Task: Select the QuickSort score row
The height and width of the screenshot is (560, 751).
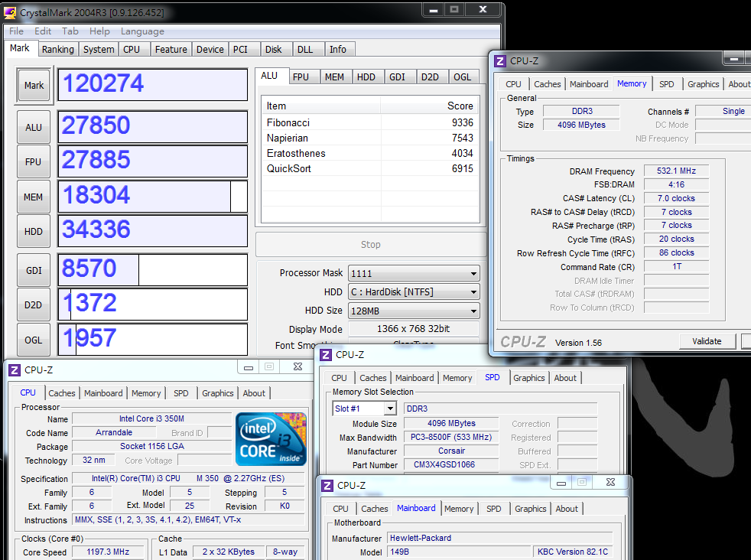Action: tap(369, 168)
